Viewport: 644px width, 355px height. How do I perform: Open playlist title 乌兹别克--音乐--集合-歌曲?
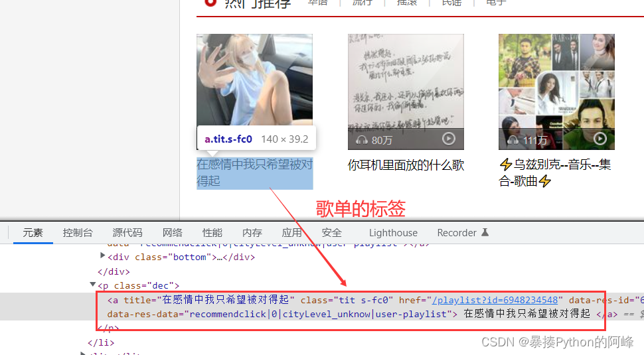[555, 173]
